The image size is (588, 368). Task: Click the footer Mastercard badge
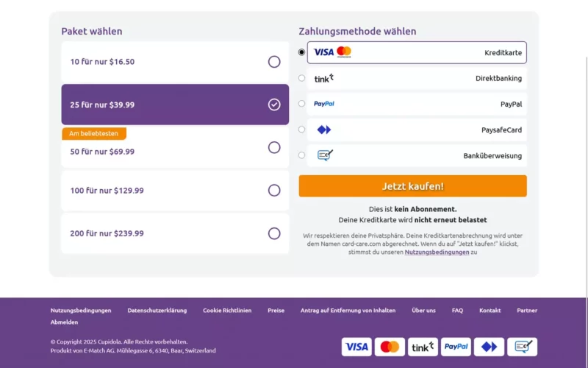point(390,347)
